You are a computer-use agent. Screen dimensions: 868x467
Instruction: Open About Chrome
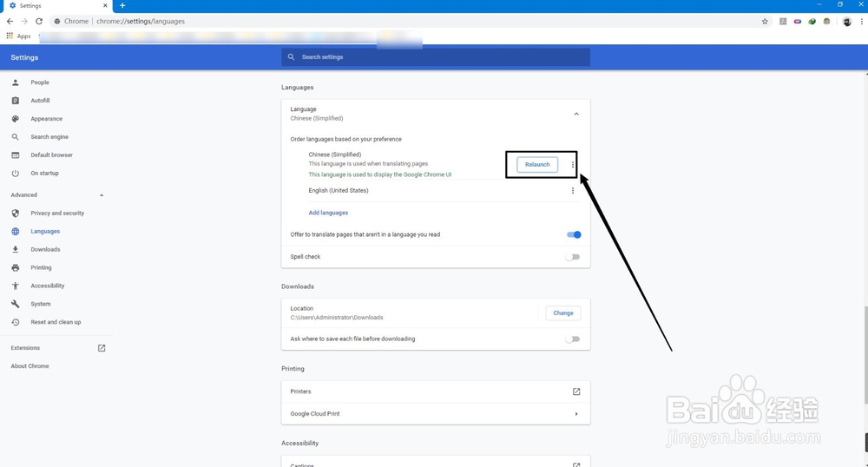[30, 366]
